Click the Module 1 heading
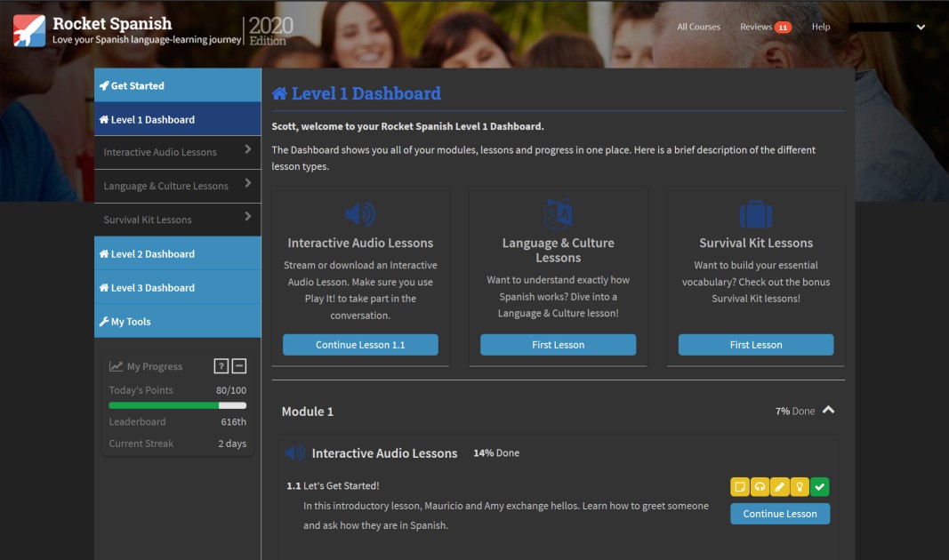 [x=308, y=412]
